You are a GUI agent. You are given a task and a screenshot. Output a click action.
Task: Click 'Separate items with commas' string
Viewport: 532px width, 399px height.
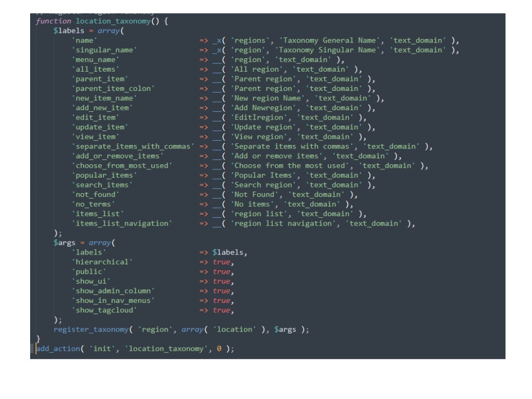[x=292, y=146]
